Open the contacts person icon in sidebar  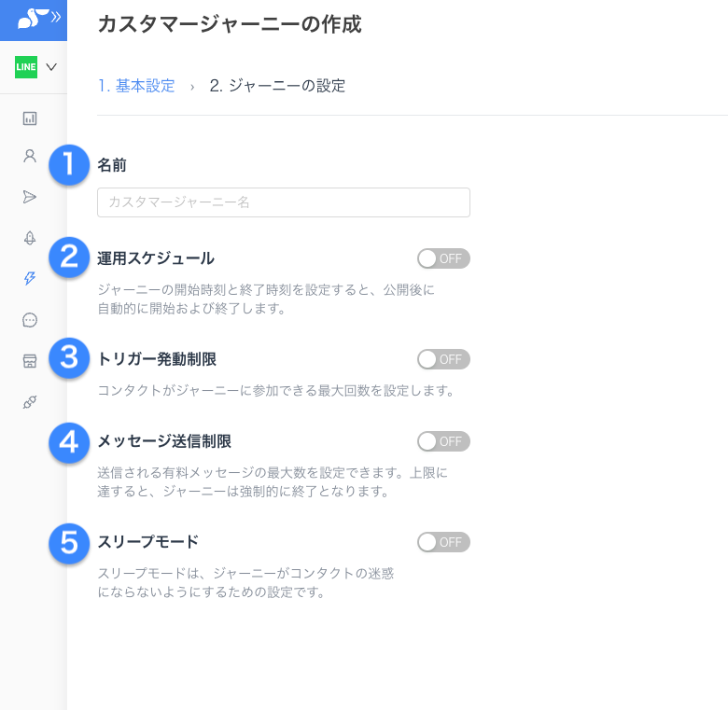tap(30, 156)
